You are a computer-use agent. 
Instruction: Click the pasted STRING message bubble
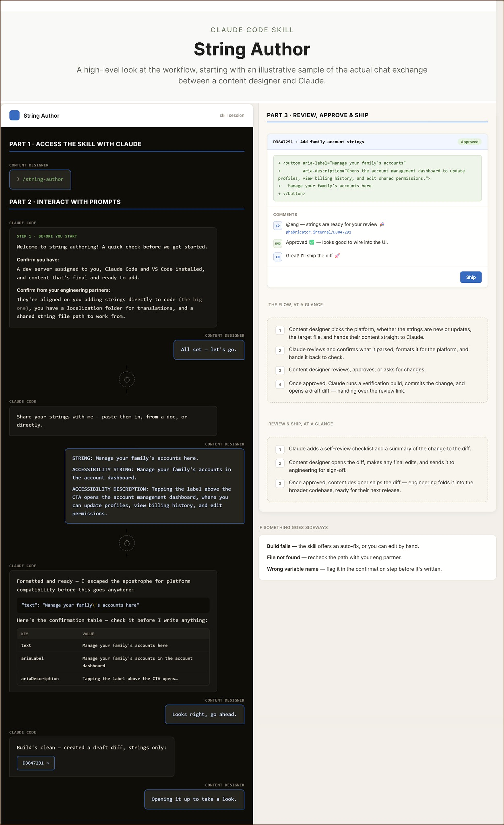pyautogui.click(x=154, y=486)
